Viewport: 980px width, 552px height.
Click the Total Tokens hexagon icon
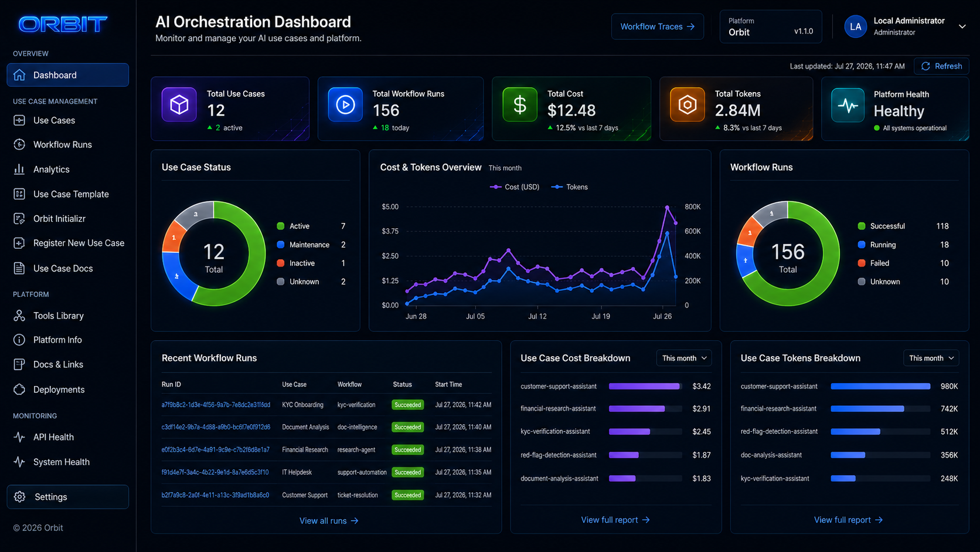tap(688, 104)
